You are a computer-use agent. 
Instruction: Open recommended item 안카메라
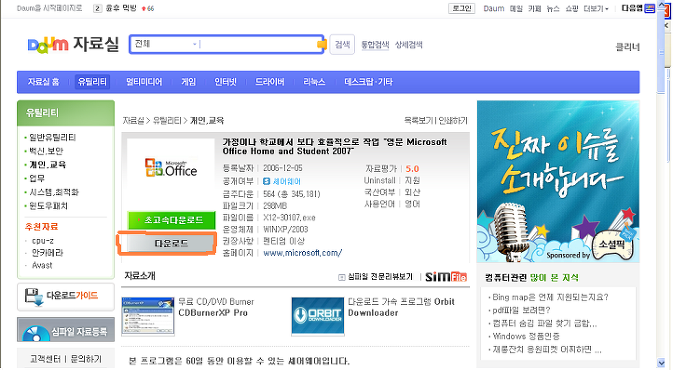(47, 253)
